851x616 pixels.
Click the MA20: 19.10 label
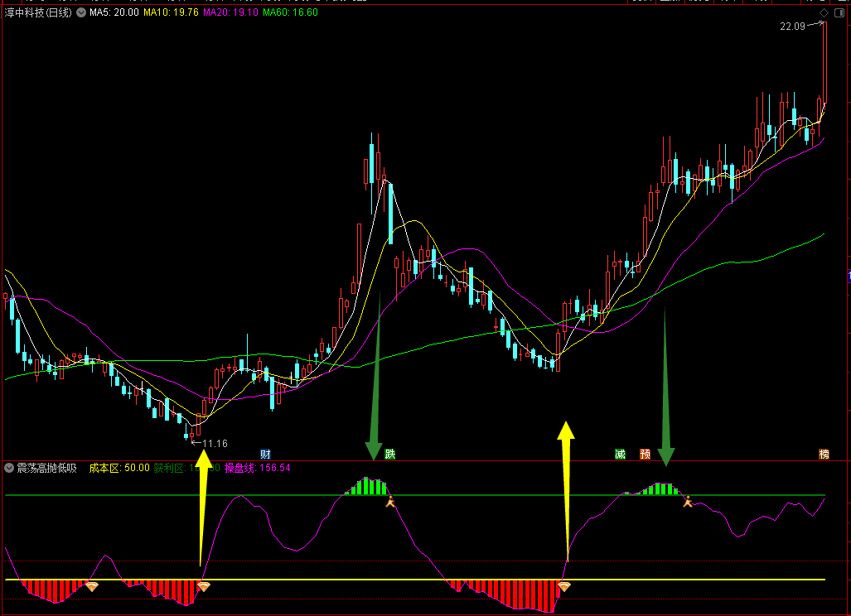[x=230, y=12]
